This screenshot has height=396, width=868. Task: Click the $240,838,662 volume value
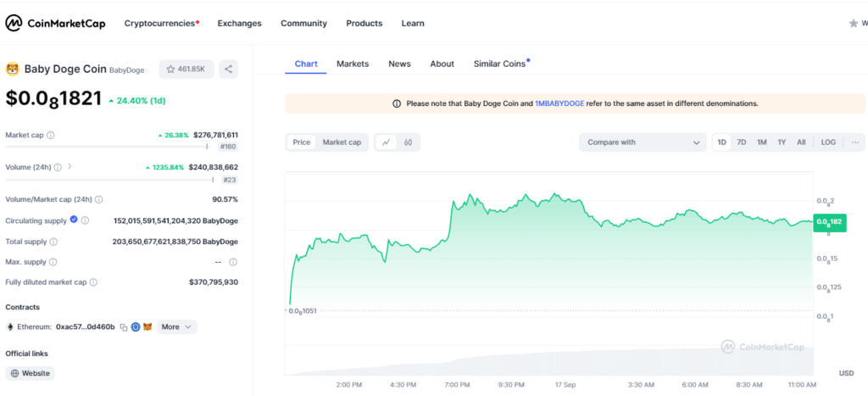213,167
